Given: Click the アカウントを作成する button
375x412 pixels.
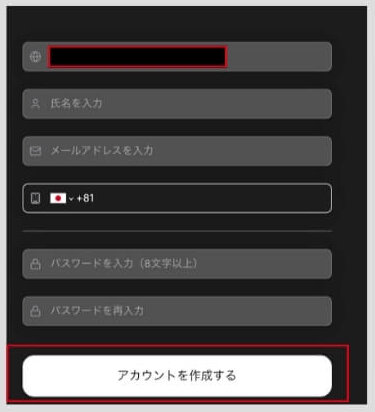Looking at the screenshot, I should tap(177, 376).
